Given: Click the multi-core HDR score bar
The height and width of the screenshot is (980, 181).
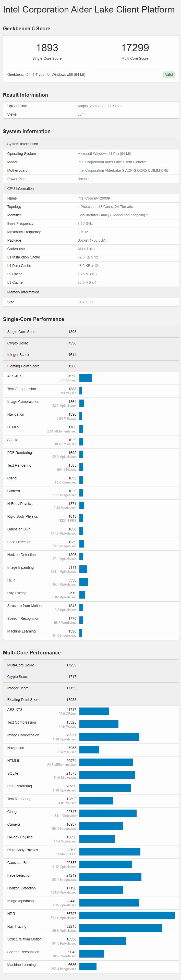Looking at the screenshot, I should coord(127,915).
